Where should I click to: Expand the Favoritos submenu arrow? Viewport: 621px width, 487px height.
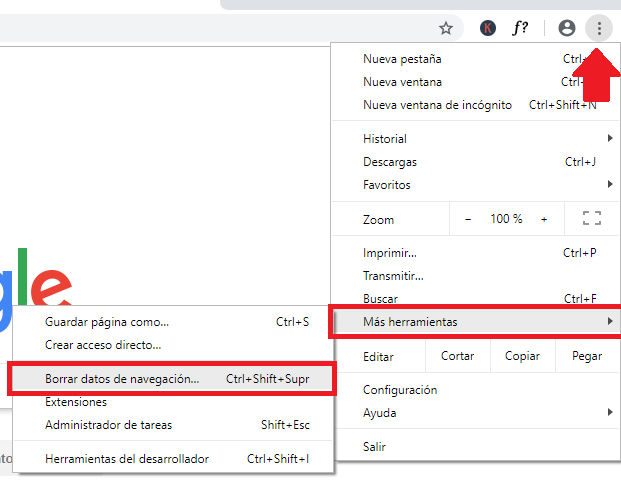(x=610, y=184)
